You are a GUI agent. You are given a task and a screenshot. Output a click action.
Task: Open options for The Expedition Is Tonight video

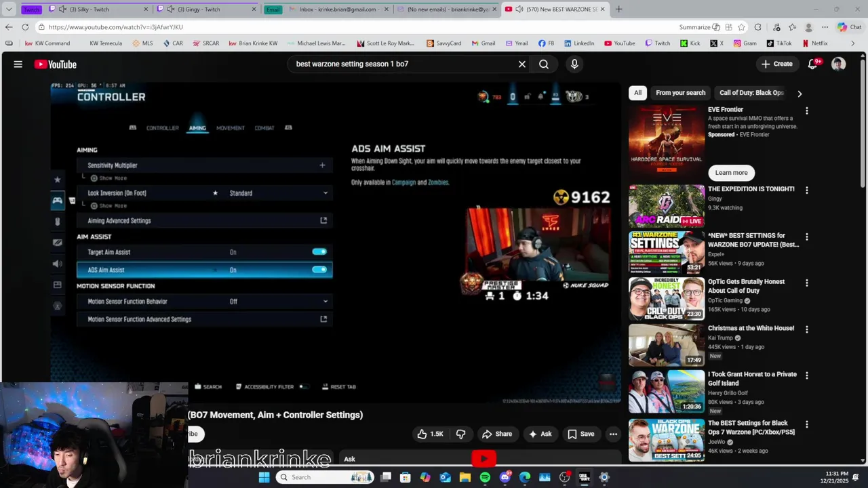click(x=806, y=190)
